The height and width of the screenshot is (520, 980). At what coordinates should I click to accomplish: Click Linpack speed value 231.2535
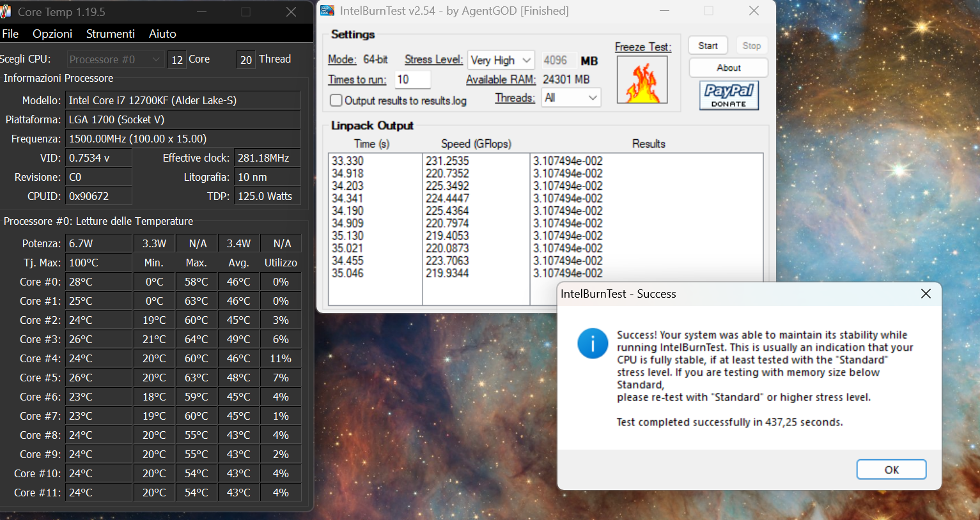pyautogui.click(x=447, y=161)
